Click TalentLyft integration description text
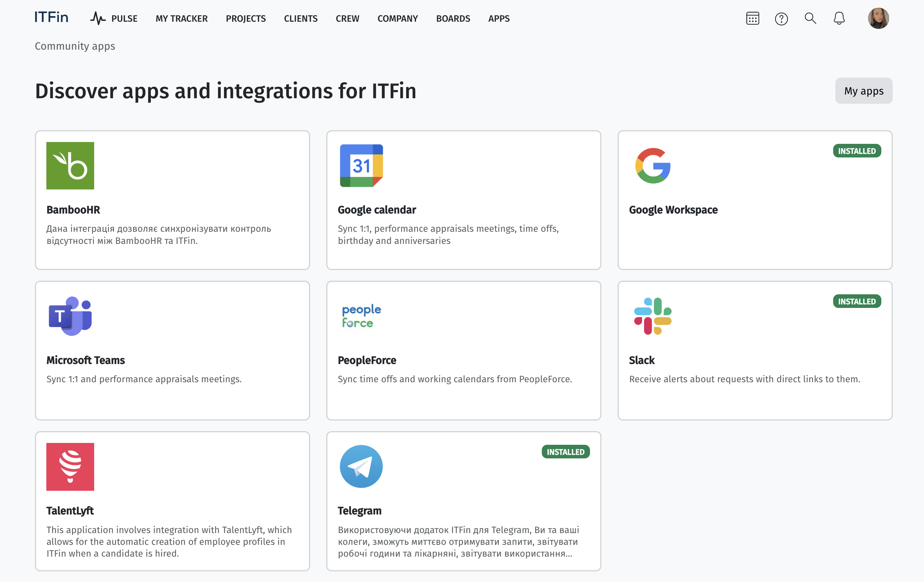The width and height of the screenshot is (924, 582). (169, 541)
